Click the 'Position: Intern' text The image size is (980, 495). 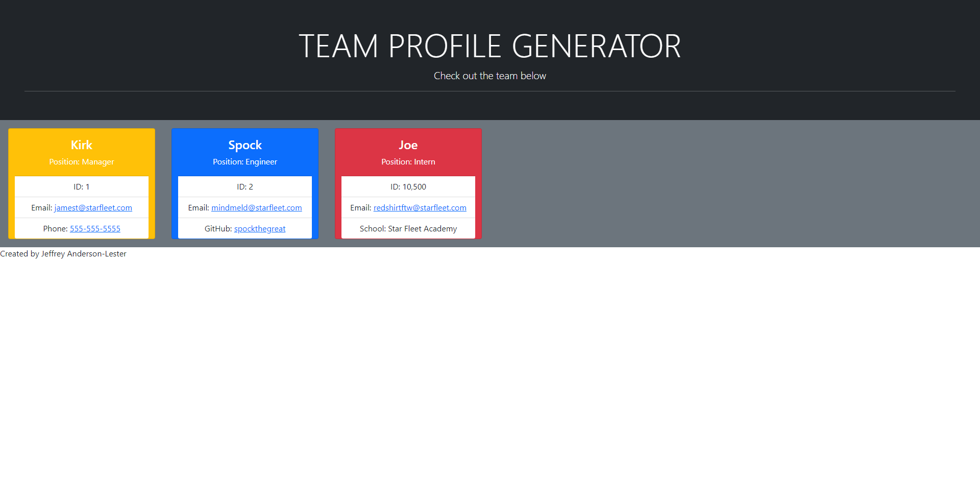tap(408, 162)
